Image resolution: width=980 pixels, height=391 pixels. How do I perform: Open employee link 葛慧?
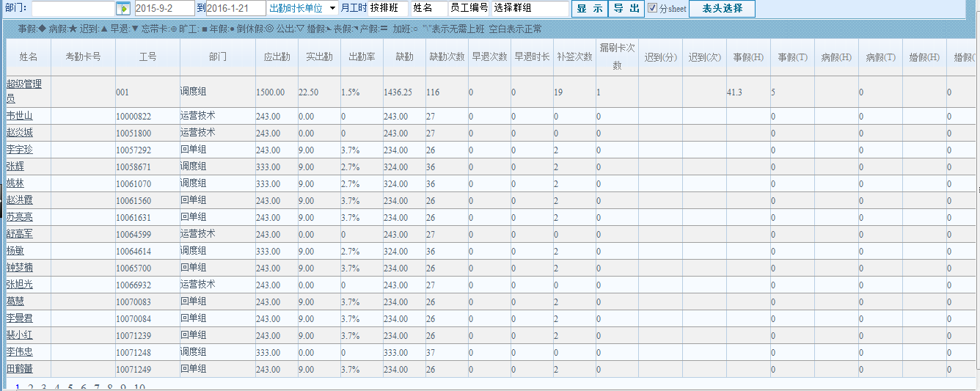(15, 302)
